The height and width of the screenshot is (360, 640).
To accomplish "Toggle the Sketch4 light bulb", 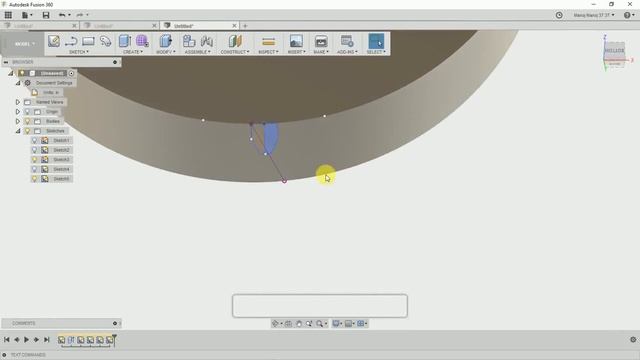I will click(35, 169).
